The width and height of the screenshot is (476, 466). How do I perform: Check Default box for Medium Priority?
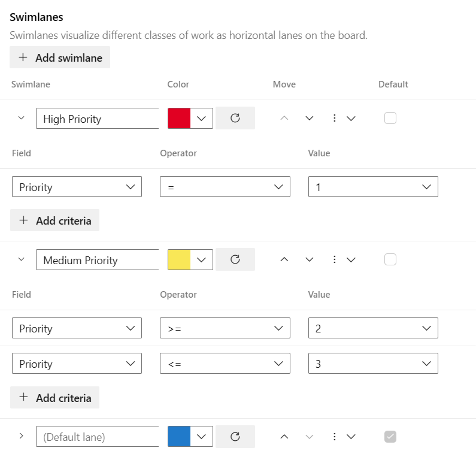390,259
